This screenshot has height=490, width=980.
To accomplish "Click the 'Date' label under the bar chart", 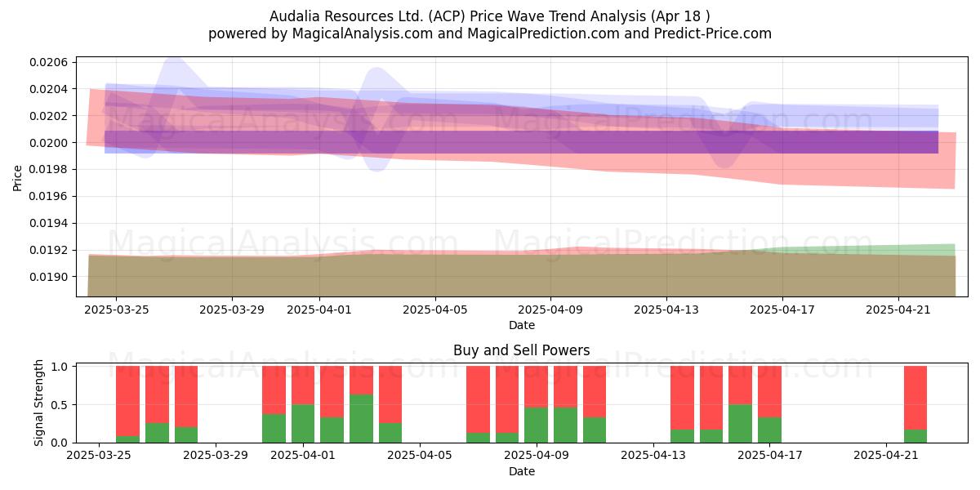I will point(522,471).
